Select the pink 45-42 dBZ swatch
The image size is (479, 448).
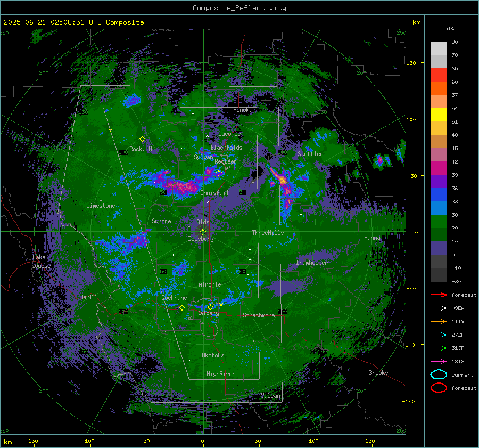(x=439, y=155)
